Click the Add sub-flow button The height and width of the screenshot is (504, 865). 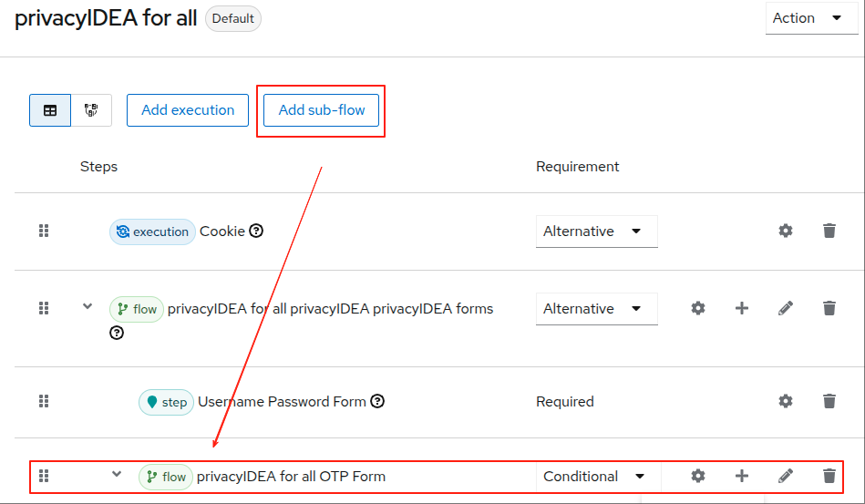pyautogui.click(x=322, y=110)
